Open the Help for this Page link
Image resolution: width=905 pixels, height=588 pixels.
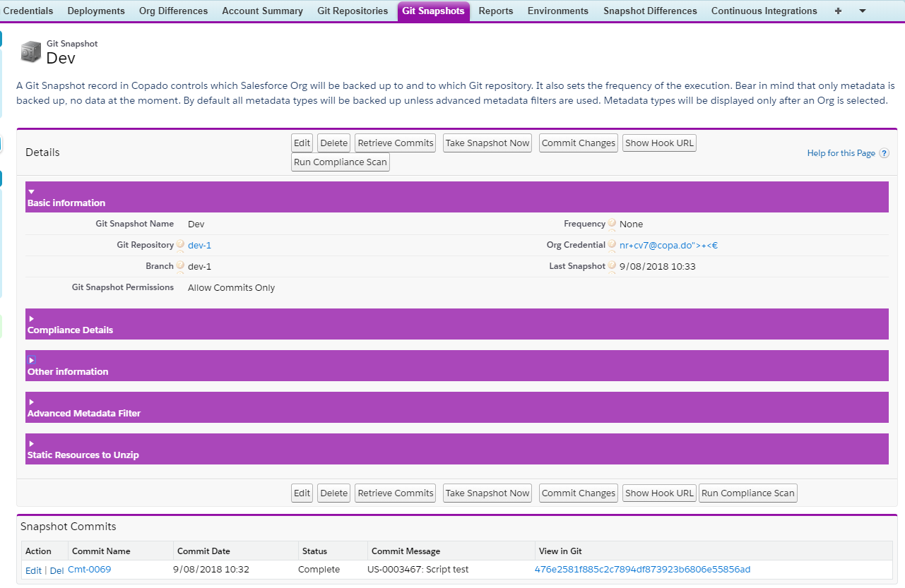pyautogui.click(x=841, y=153)
